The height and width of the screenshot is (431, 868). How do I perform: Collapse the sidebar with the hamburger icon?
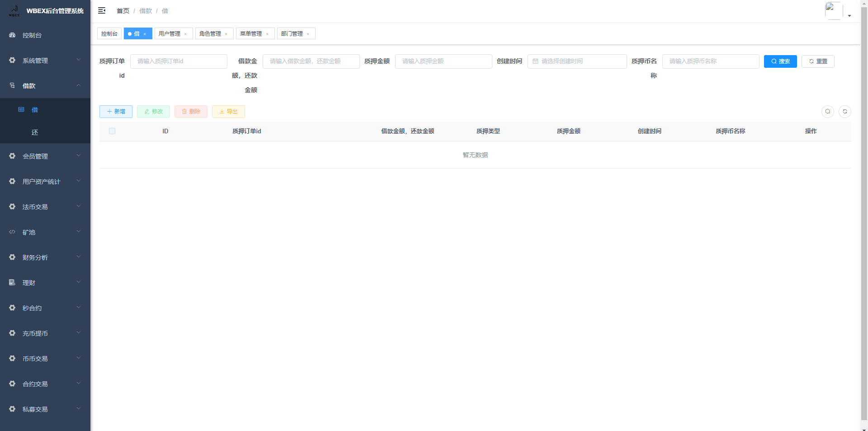(x=102, y=10)
